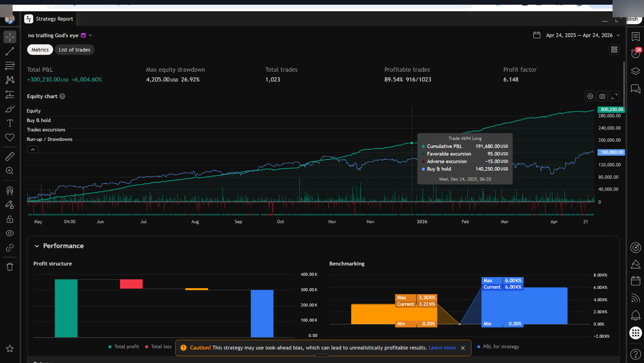Image resolution: width=644 pixels, height=363 pixels.
Task: Click the green total profit bar
Action: click(x=66, y=308)
